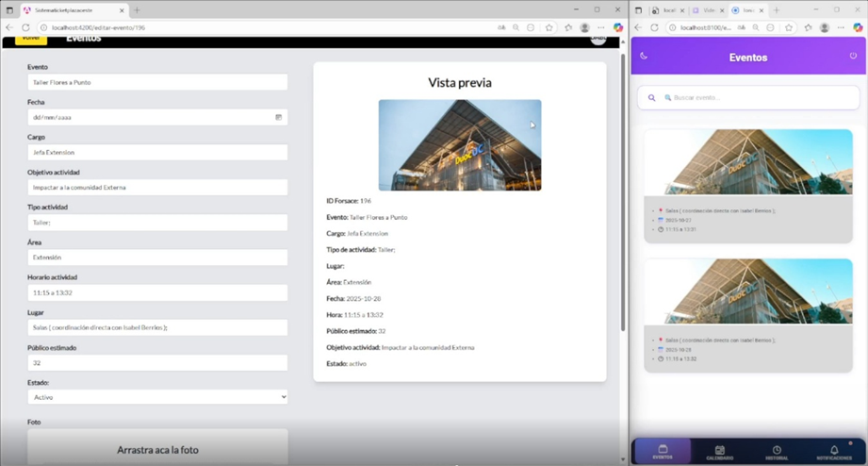Click the power logout icon in Eventos header

point(853,56)
